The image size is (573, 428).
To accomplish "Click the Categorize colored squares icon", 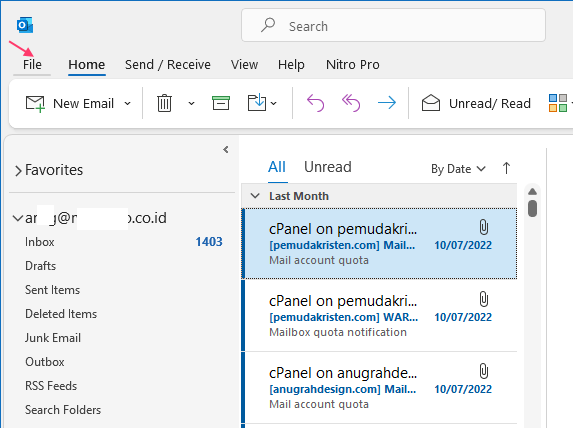I will 558,103.
